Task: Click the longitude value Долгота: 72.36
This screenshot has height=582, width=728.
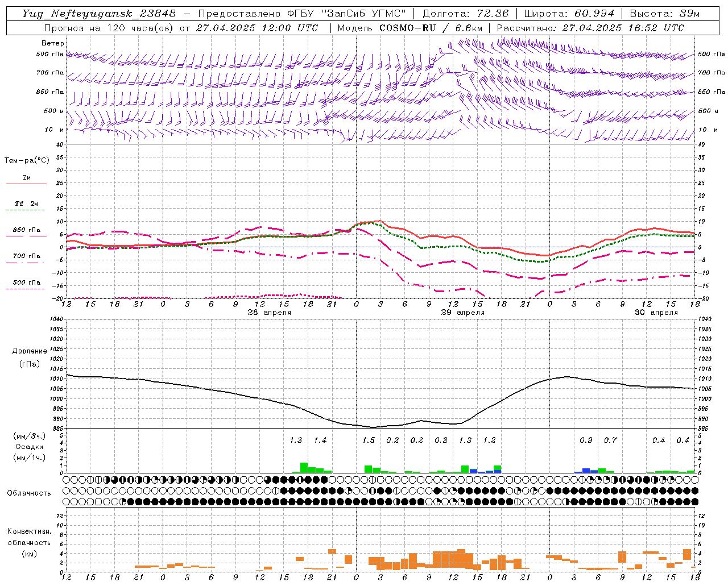Action: tap(465, 14)
